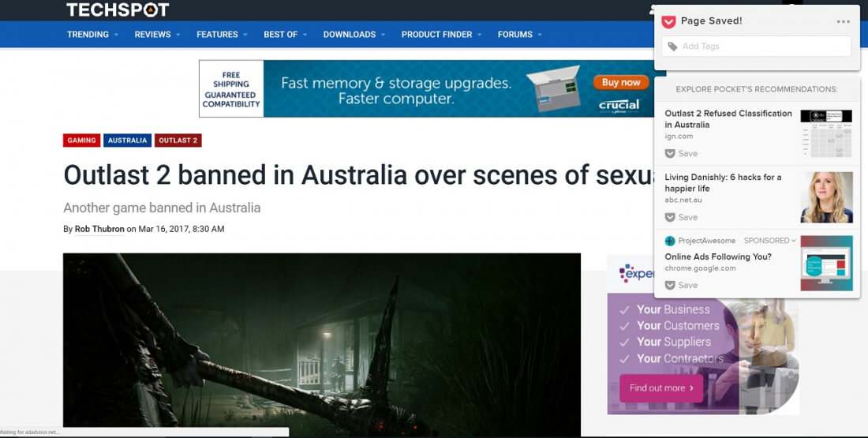Click the blonde woman thumbnail for Living Danishly

pyautogui.click(x=826, y=197)
